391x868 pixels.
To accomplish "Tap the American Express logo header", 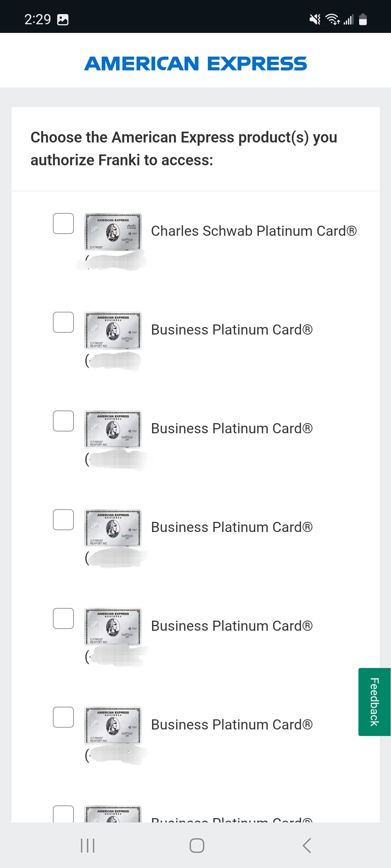I will (195, 64).
